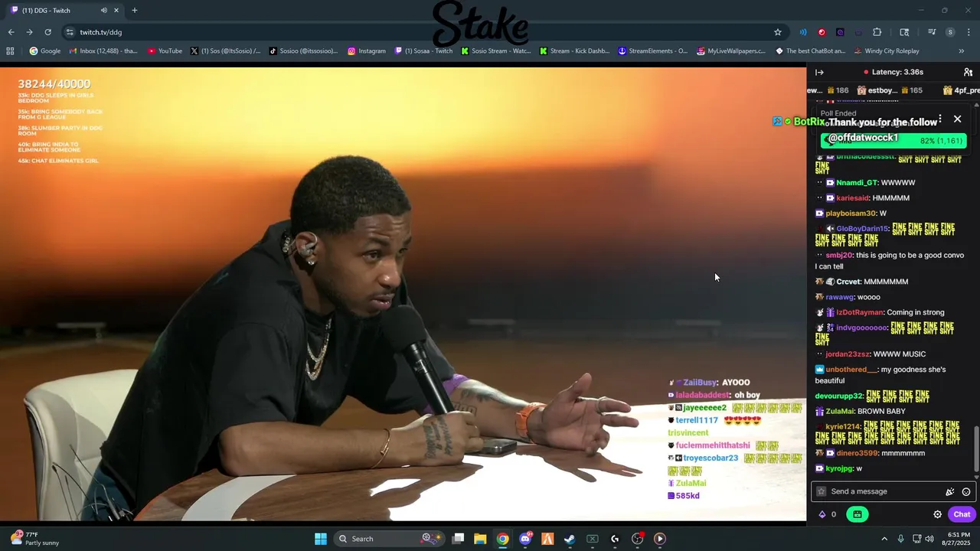Click the poll result bar @offdatwocck1 82%
The height and width of the screenshot is (551, 980).
click(x=893, y=140)
